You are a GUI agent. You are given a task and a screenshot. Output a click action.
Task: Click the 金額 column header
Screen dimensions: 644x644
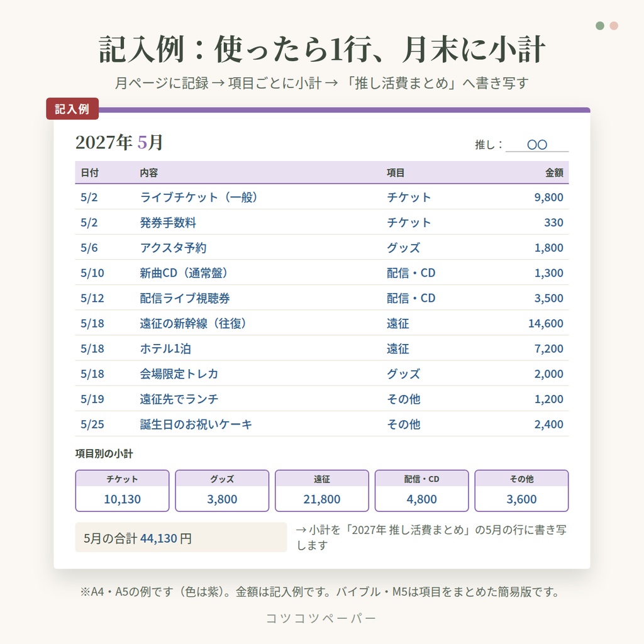coord(554,173)
